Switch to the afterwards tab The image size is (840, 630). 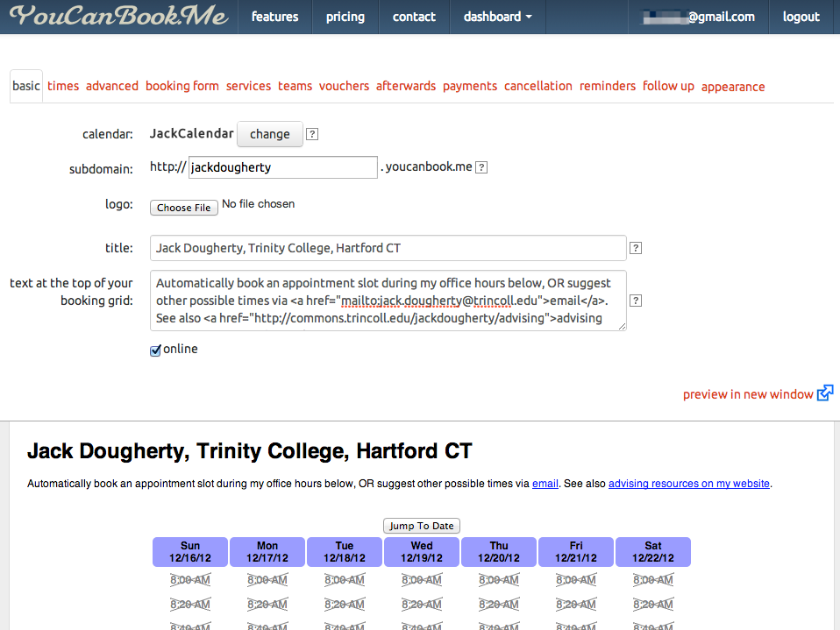406,86
